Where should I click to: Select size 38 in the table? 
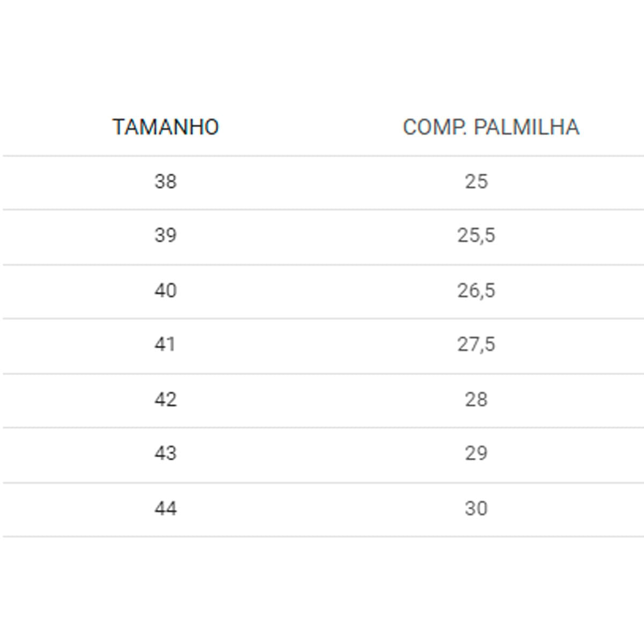tap(165, 181)
